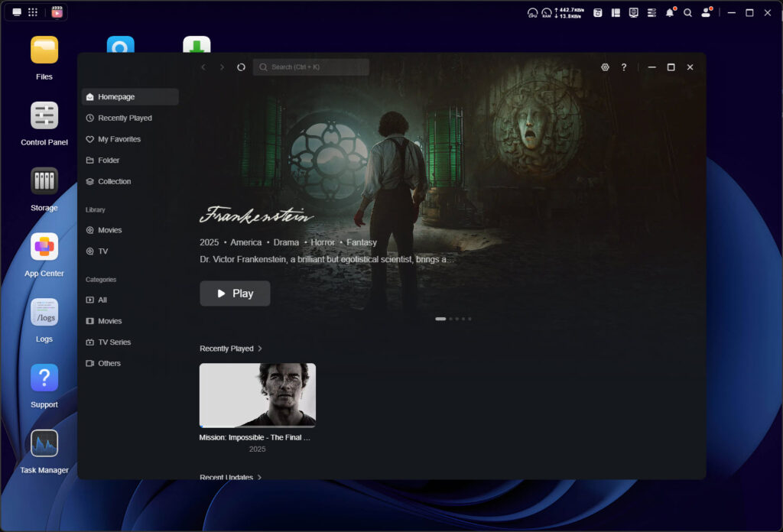Expand the Recently Played section chevron
This screenshot has width=783, height=532.
pos(260,349)
